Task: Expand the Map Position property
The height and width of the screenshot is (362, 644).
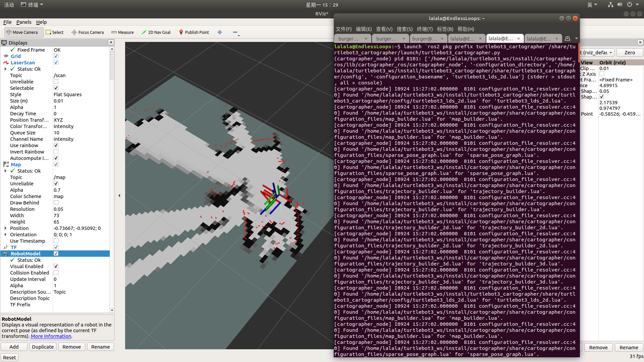Action: click(x=5, y=228)
